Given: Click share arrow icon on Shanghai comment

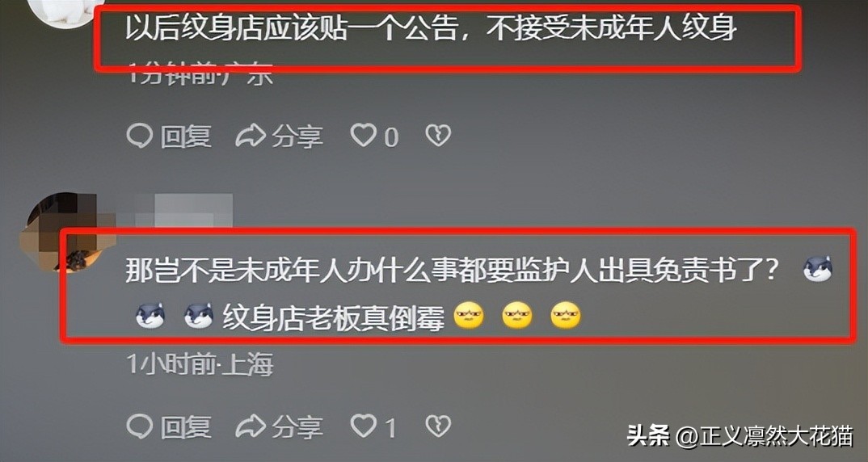Looking at the screenshot, I should [x=251, y=426].
